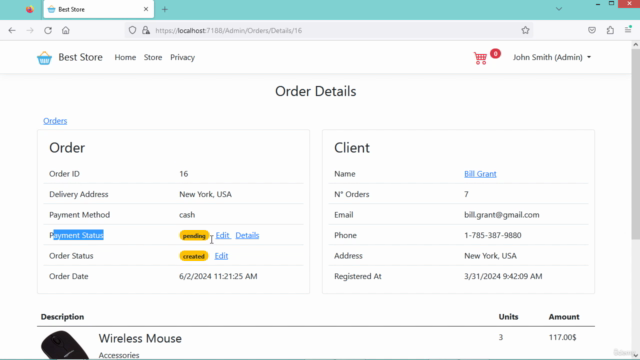640x360 pixels.
Task: Click the order date 6/2/2024 value
Action: point(218,276)
